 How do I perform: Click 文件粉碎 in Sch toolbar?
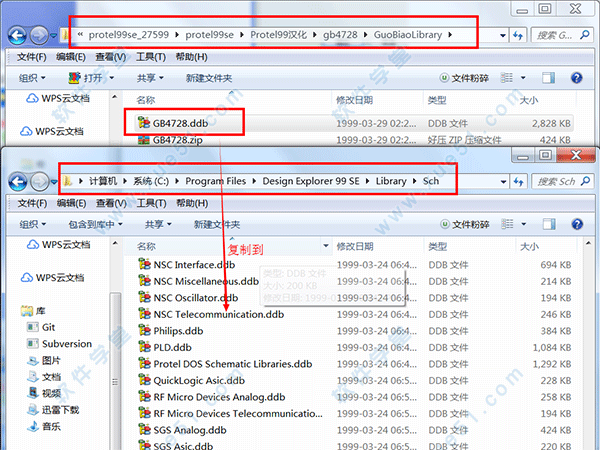click(465, 224)
